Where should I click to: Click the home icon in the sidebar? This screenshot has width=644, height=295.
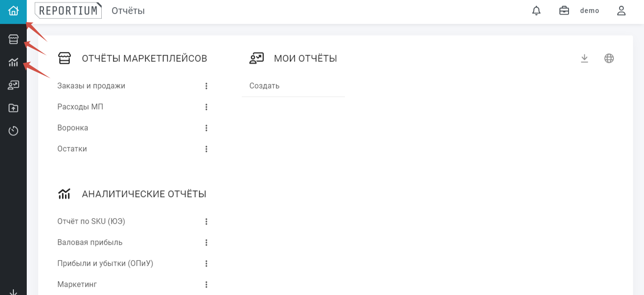[x=13, y=11]
